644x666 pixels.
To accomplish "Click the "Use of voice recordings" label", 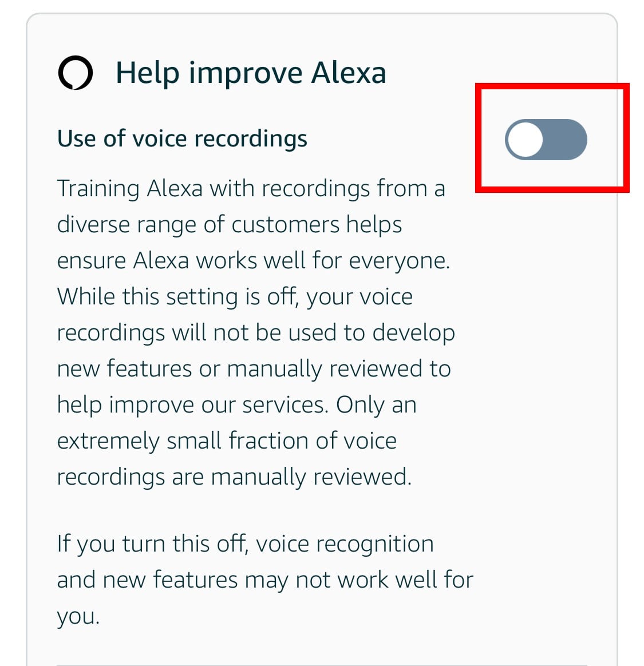I will point(182,139).
